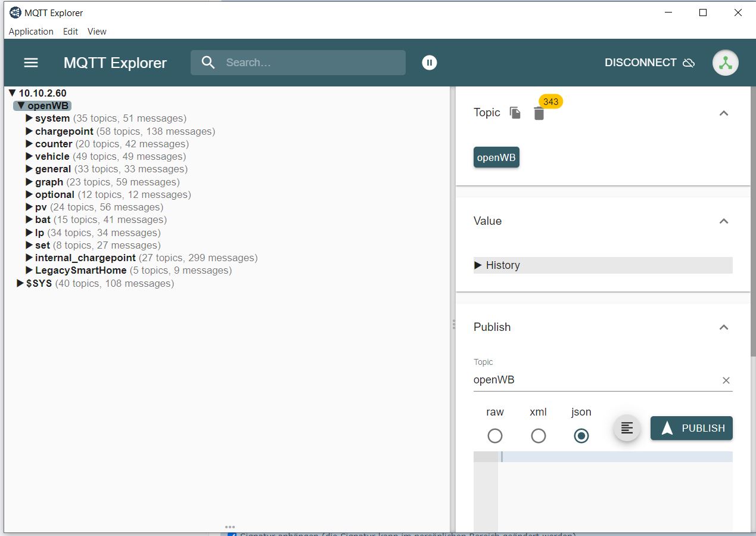Image resolution: width=756 pixels, height=536 pixels.
Task: Open the Application menu
Action: point(31,32)
